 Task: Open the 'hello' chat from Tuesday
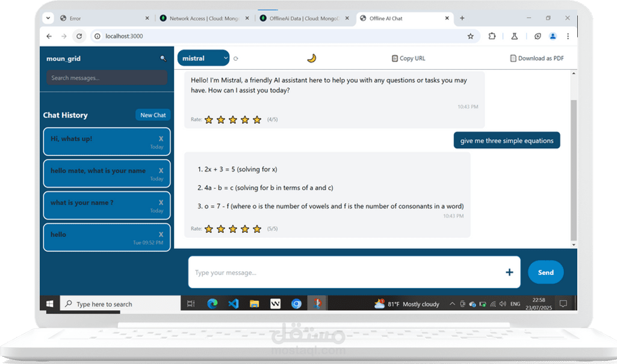tap(107, 238)
